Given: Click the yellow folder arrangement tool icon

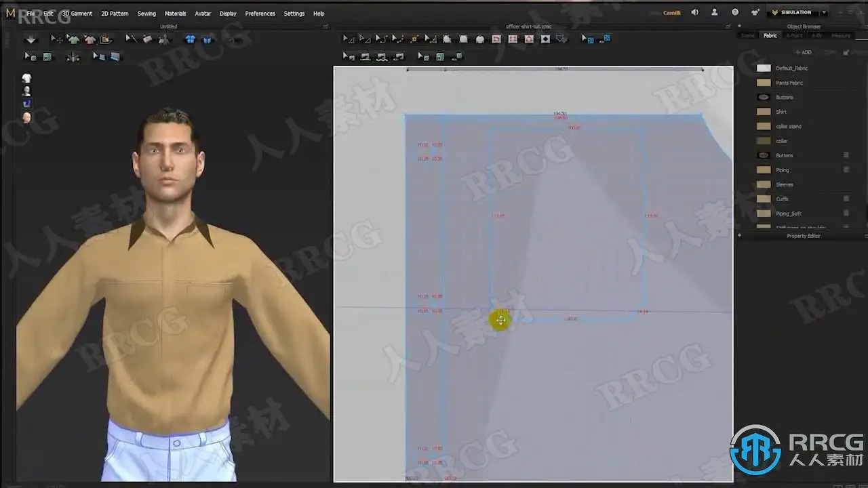Looking at the screenshot, I should [x=106, y=39].
